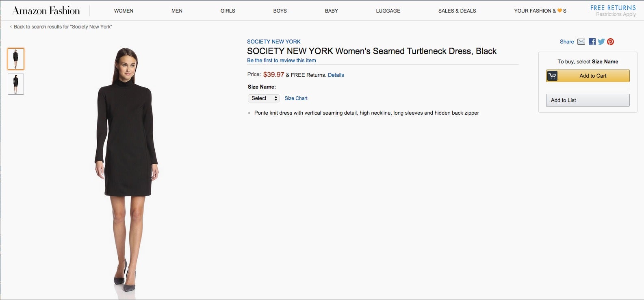
Task: Be the first to review this item
Action: click(282, 61)
